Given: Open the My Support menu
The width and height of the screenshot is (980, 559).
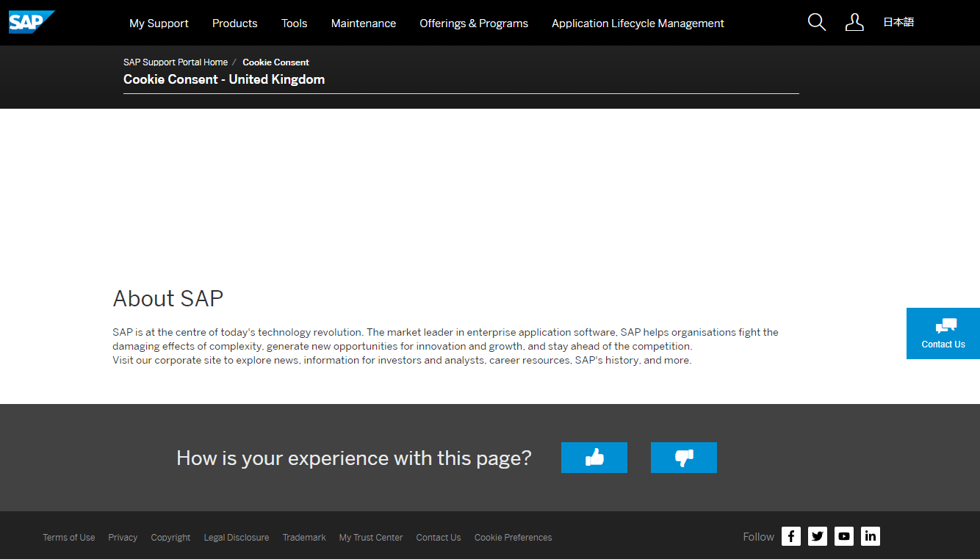Looking at the screenshot, I should [159, 24].
